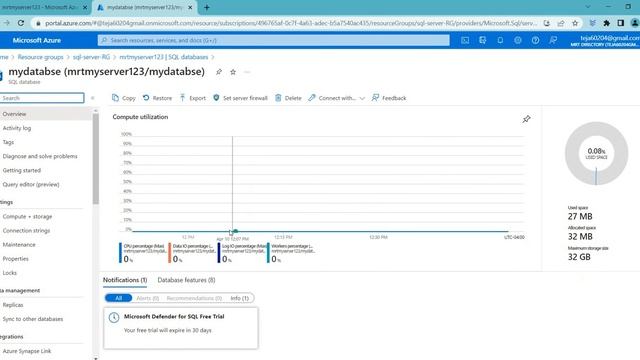Click Data IO percentage legend item
Image resolution: width=640 pixels, height=360 pixels.
(192, 253)
